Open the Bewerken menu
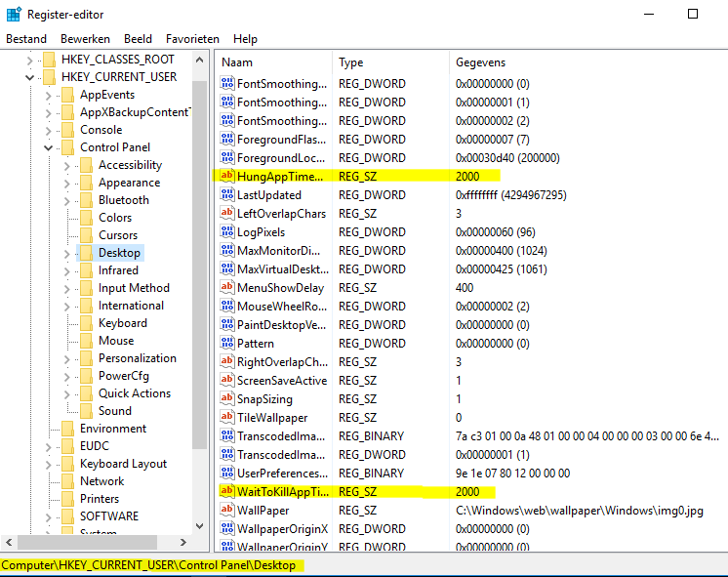Image resolution: width=728 pixels, height=577 pixels. 85,39
